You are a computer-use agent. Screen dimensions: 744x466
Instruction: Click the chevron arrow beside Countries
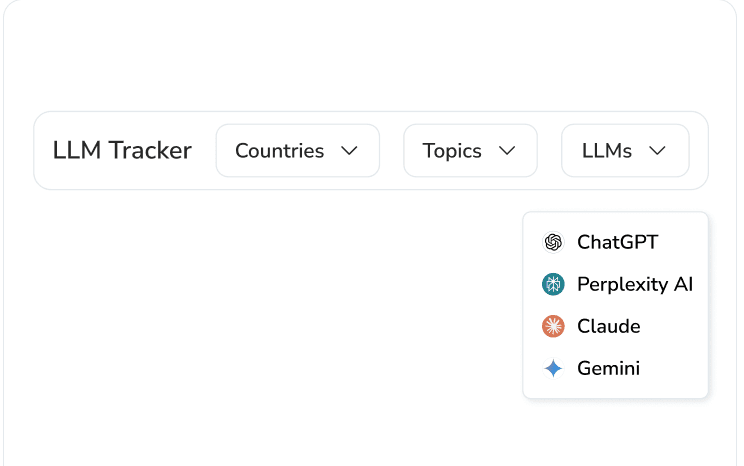349,151
